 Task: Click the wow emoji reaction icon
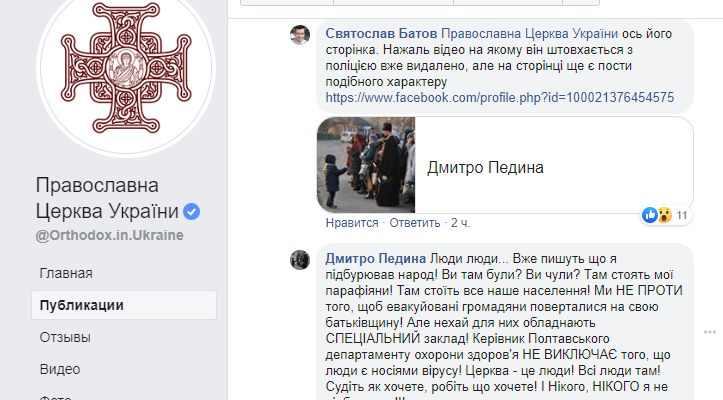click(664, 215)
